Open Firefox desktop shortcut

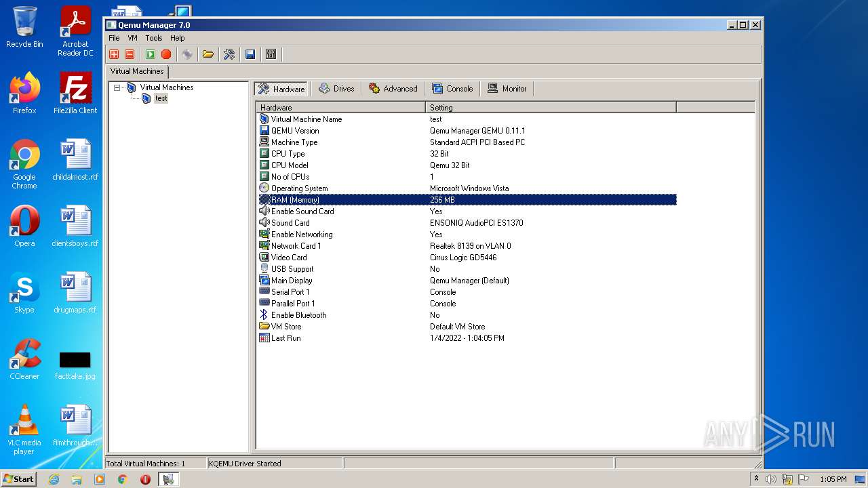pos(24,94)
